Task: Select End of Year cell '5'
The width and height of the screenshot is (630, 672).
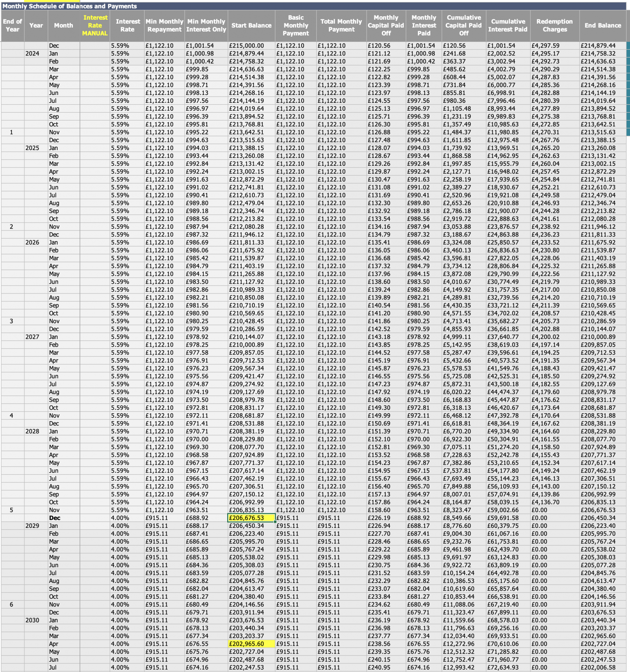Action: (x=13, y=510)
